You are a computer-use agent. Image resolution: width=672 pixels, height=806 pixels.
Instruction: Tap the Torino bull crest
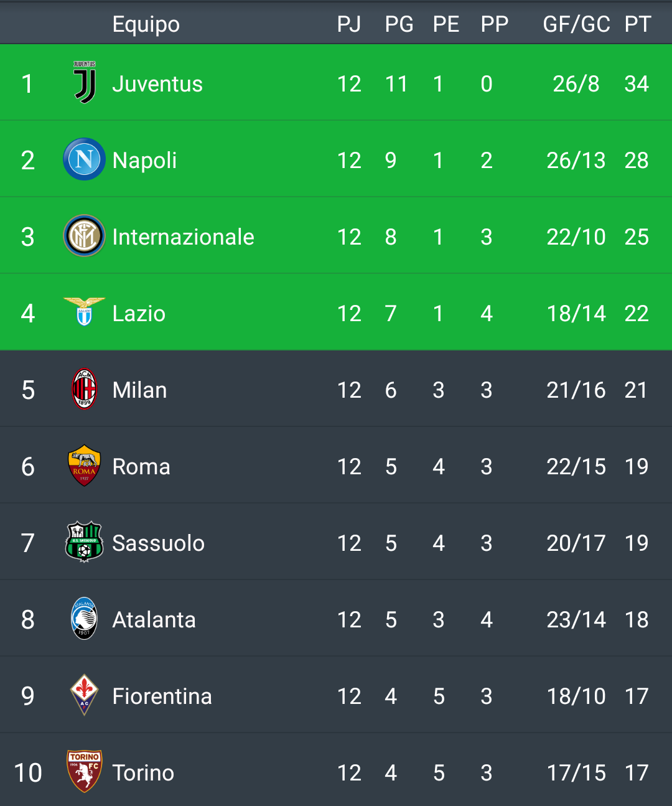(x=84, y=772)
